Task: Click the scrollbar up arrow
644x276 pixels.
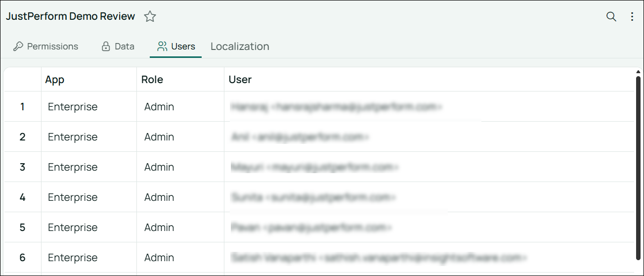Action: click(638, 72)
